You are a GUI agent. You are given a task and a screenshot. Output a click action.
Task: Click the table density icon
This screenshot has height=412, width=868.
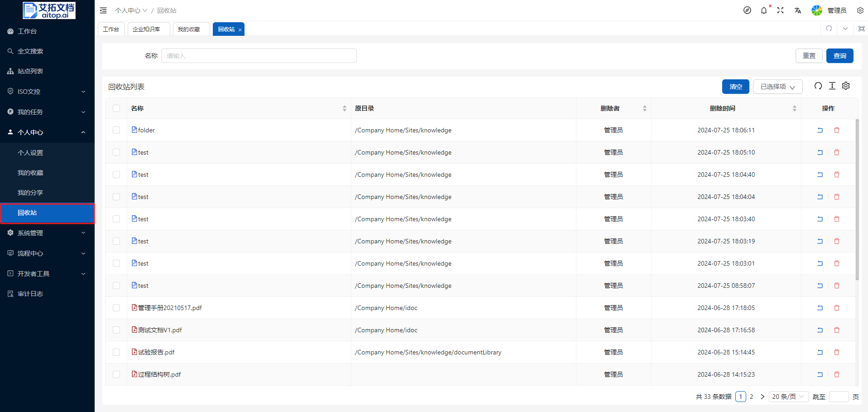(x=832, y=86)
